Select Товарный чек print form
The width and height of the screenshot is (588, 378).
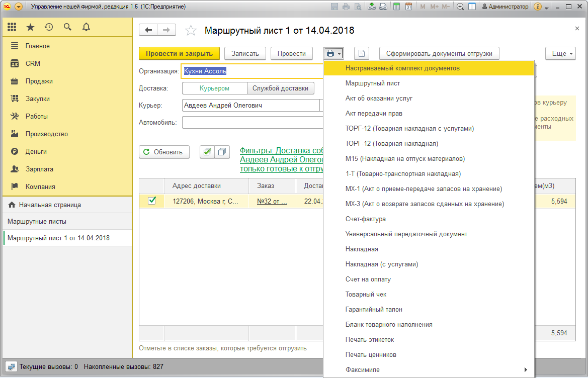(429, 295)
